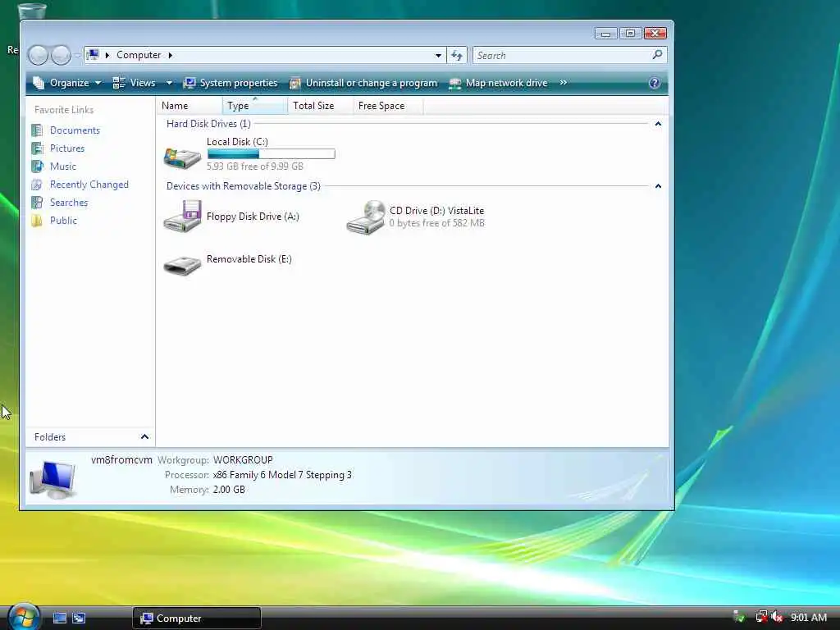
Task: Open the Public link
Action: coord(64,221)
